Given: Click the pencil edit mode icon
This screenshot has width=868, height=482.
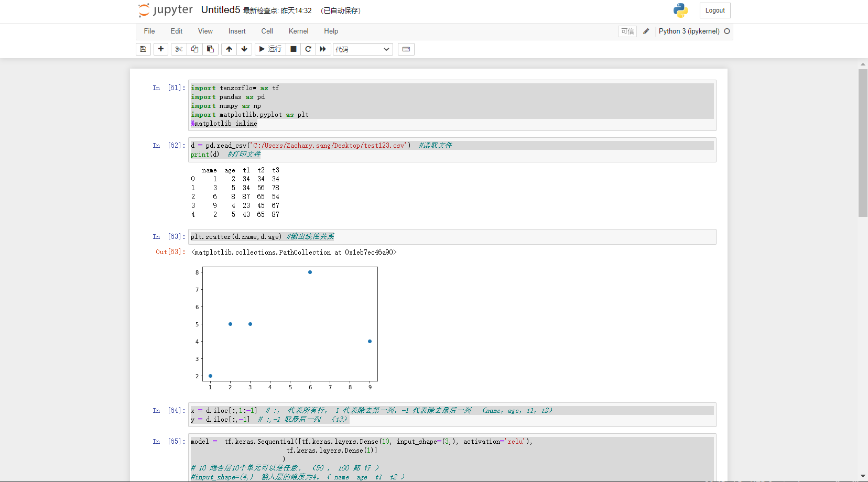Looking at the screenshot, I should (x=646, y=31).
